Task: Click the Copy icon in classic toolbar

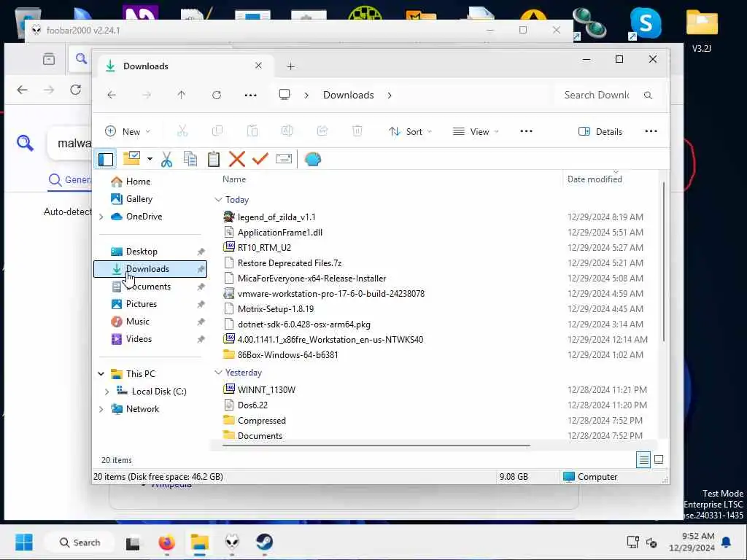Action: click(x=190, y=159)
